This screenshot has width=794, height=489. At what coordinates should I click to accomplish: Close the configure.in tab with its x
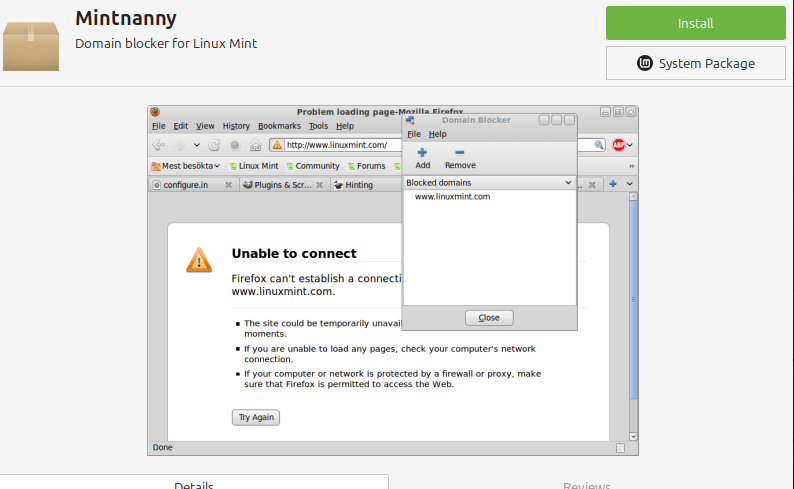tap(228, 185)
